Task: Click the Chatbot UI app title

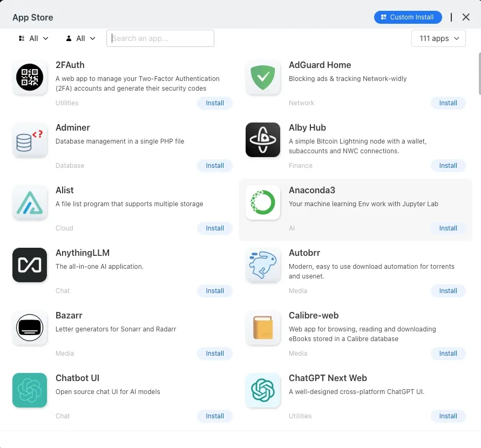Action: click(77, 378)
